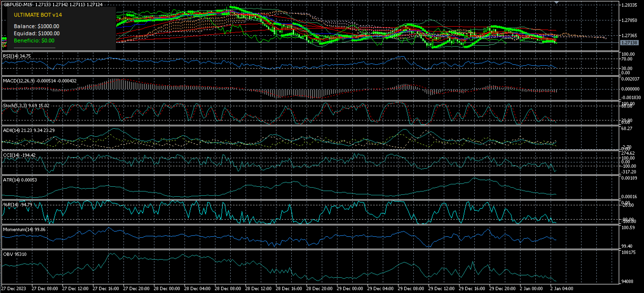
Task: Click the Beneficio: $0.00 line
Action: (34, 40)
